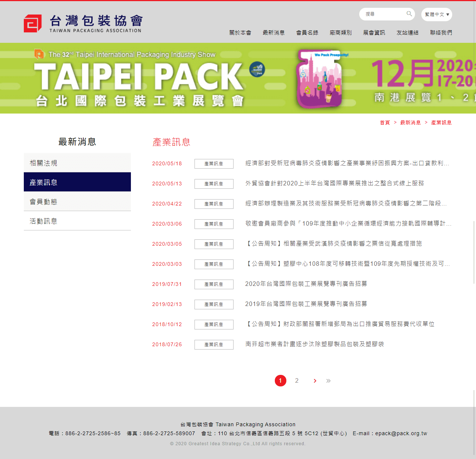Click the 最新消息 sidebar heading
The height and width of the screenshot is (459, 476).
point(77,142)
